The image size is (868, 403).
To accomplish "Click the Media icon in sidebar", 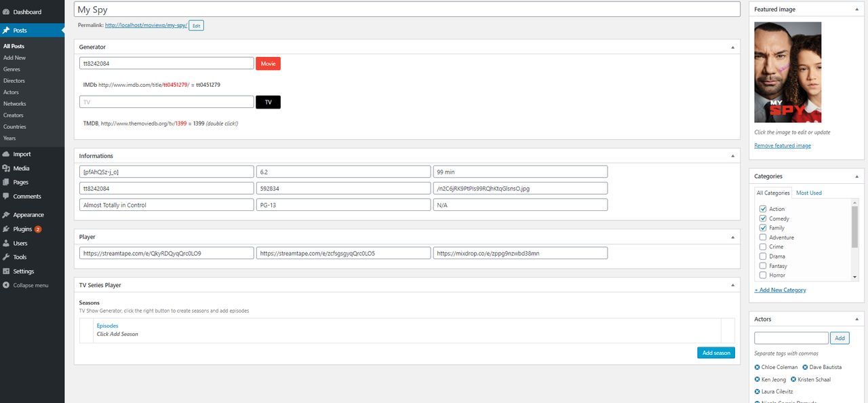I will [x=6, y=168].
